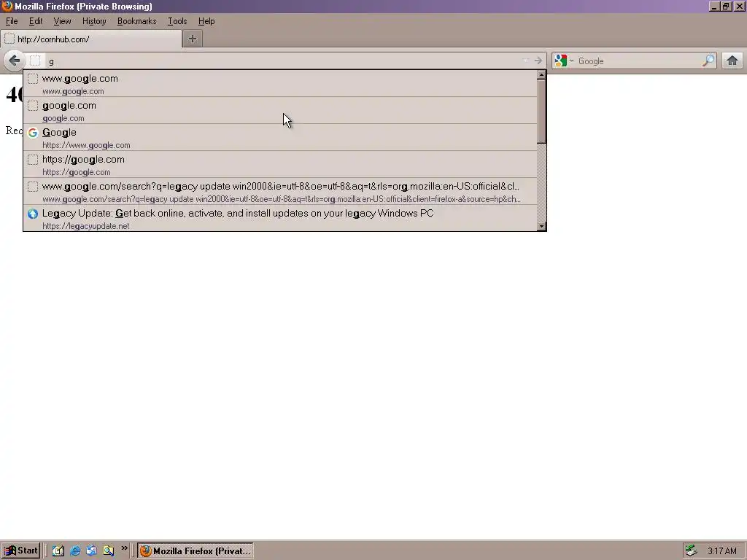
Task: Choose the https://google.com suggestion
Action: [280, 166]
